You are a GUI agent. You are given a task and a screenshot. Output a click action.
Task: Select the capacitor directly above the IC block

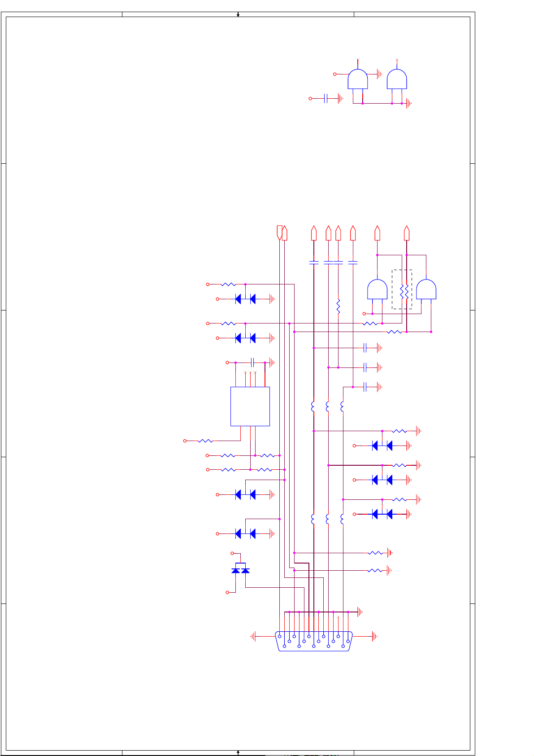(x=252, y=362)
